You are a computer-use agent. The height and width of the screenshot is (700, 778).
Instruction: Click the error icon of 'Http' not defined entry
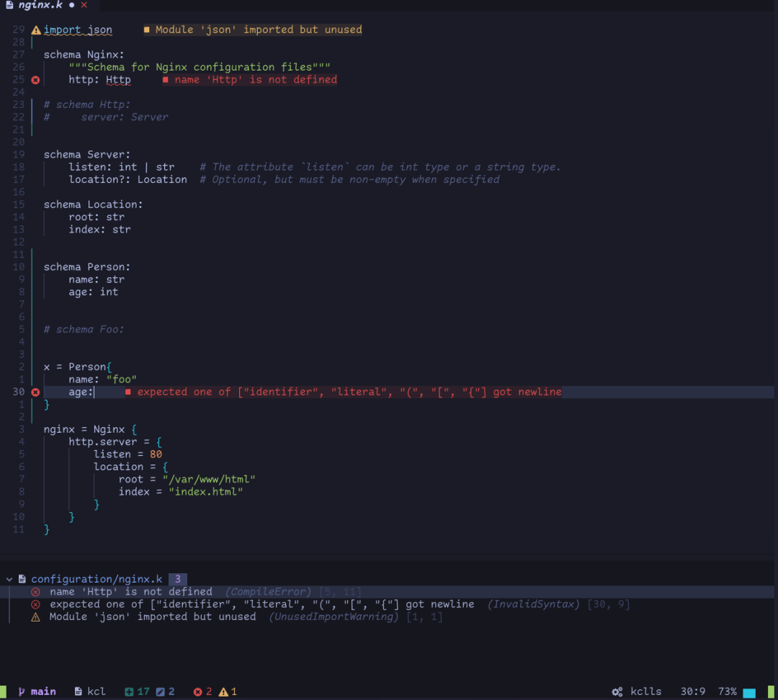pos(36,592)
